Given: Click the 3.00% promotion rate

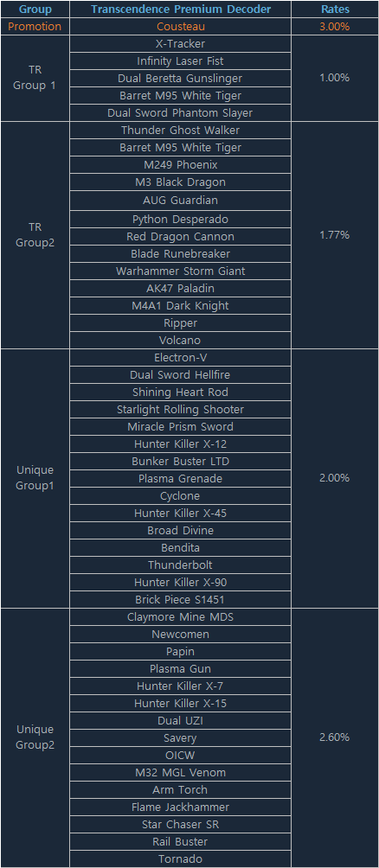Looking at the screenshot, I should [335, 27].
